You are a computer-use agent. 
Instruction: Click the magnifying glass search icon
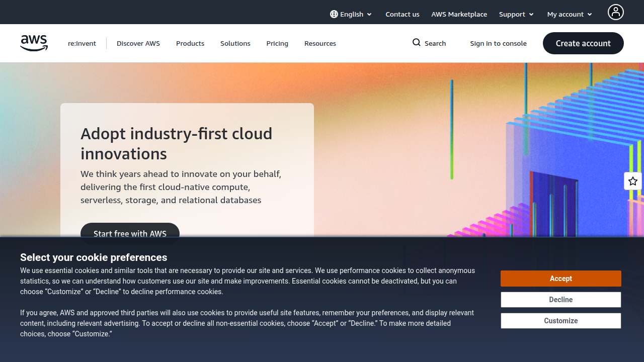[x=417, y=43]
